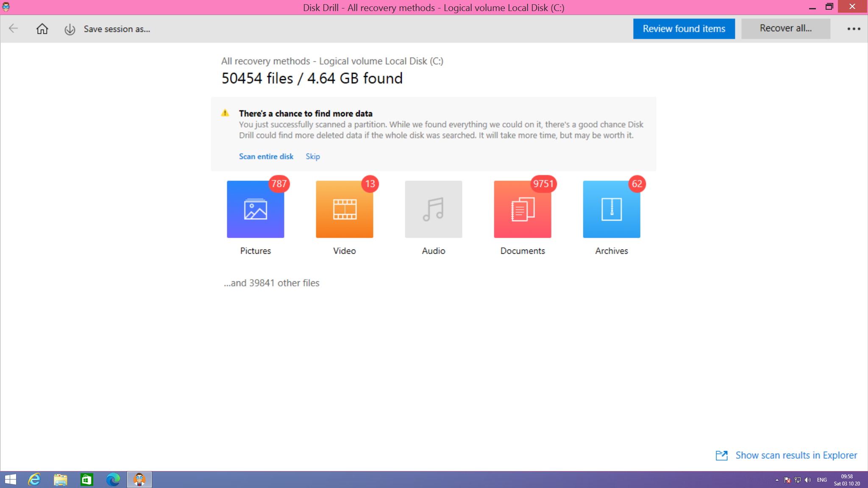This screenshot has height=488, width=868.
Task: Click the warning triangle alert icon
Action: (225, 113)
